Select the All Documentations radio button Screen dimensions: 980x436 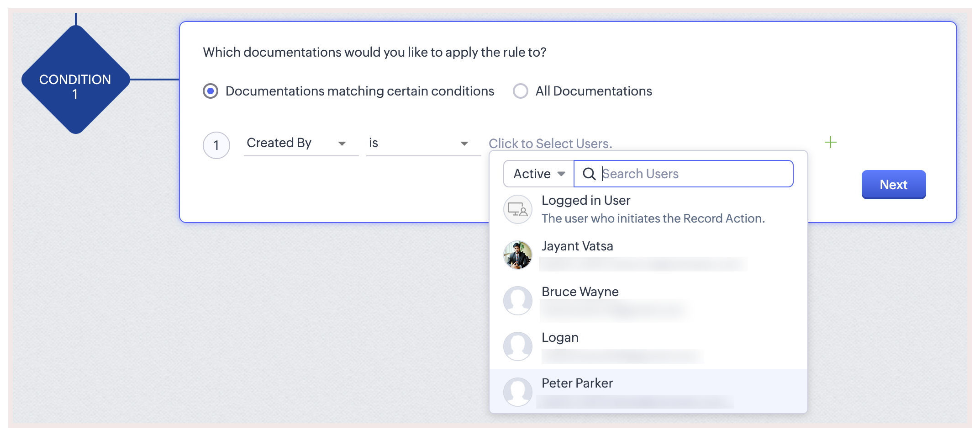520,91
